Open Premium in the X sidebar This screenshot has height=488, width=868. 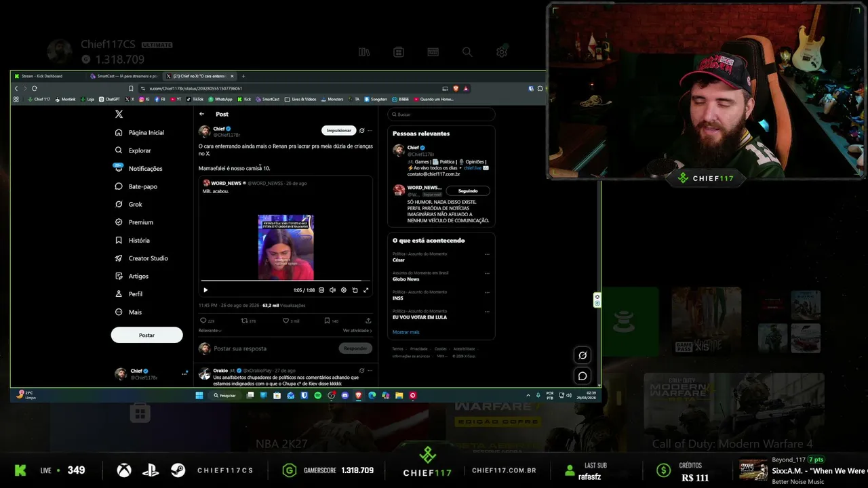134,222
